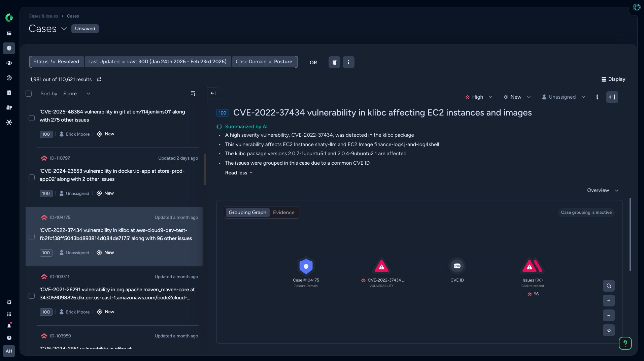Switch to the Evidence tab
Screen dimensions: 644x361
tap(283, 212)
